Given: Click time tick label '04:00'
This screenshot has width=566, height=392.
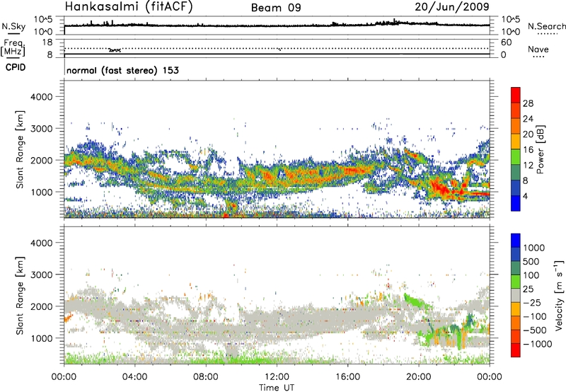Looking at the screenshot, I should (134, 377).
